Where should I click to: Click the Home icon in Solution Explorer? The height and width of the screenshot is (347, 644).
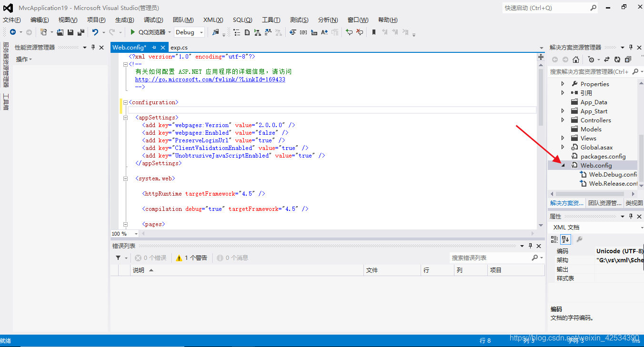pos(576,59)
